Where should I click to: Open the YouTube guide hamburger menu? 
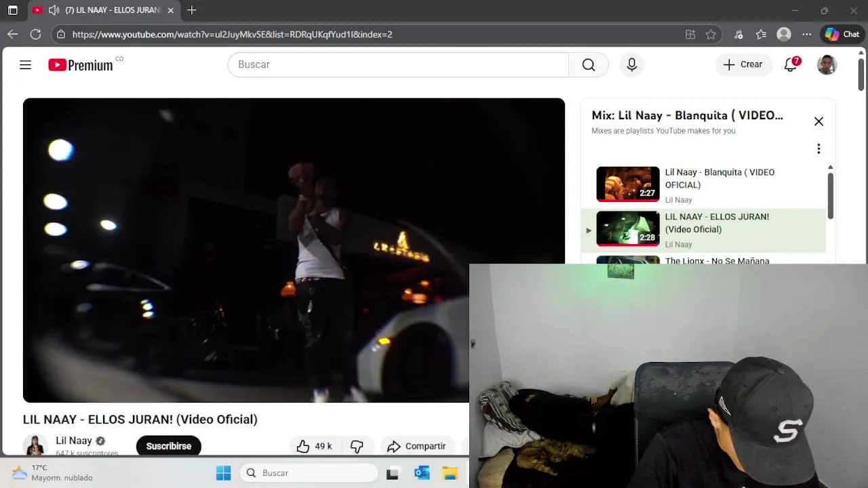pos(25,64)
